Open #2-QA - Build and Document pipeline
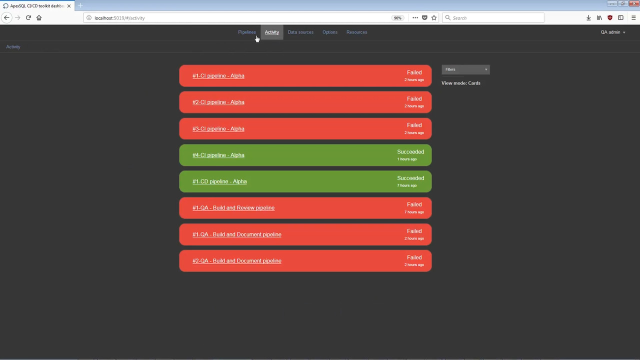This screenshot has height=360, width=640. pyautogui.click(x=237, y=261)
